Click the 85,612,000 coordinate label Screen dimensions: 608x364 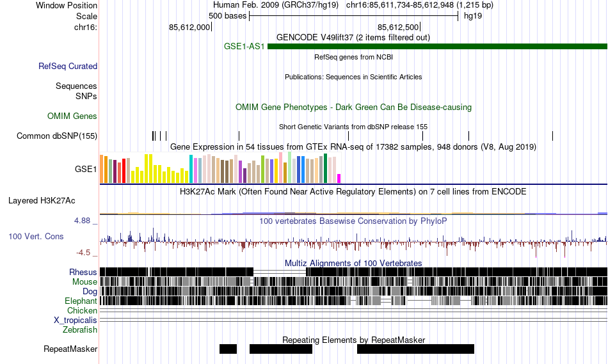pyautogui.click(x=189, y=27)
